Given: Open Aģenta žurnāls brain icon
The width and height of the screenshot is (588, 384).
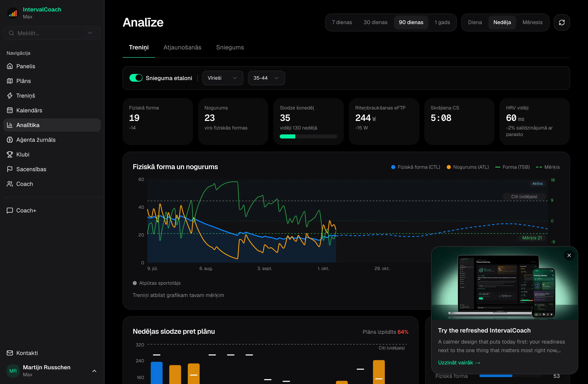Looking at the screenshot, I should click(10, 140).
